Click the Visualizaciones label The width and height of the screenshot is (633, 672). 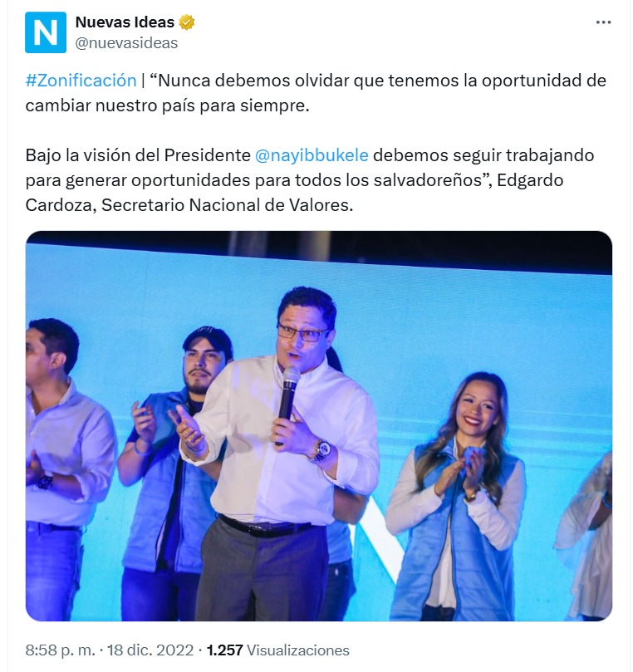tap(298, 650)
